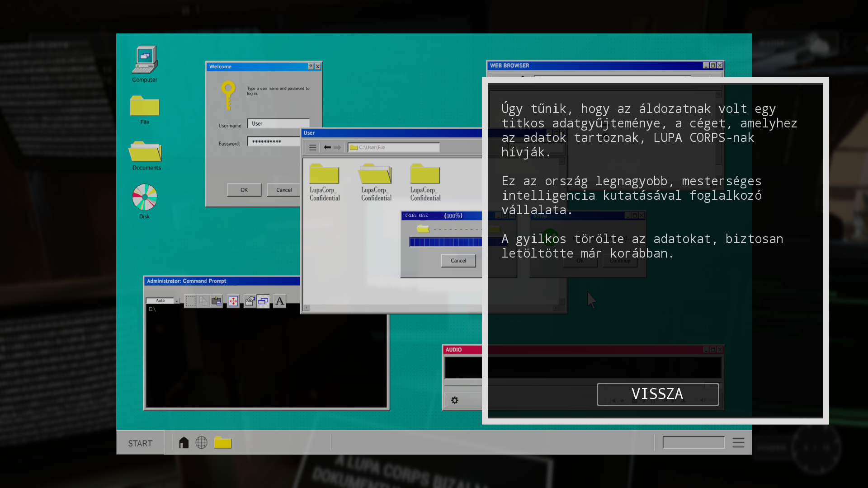The height and width of the screenshot is (488, 868).
Task: Click the VISSZA button
Action: coord(657,394)
